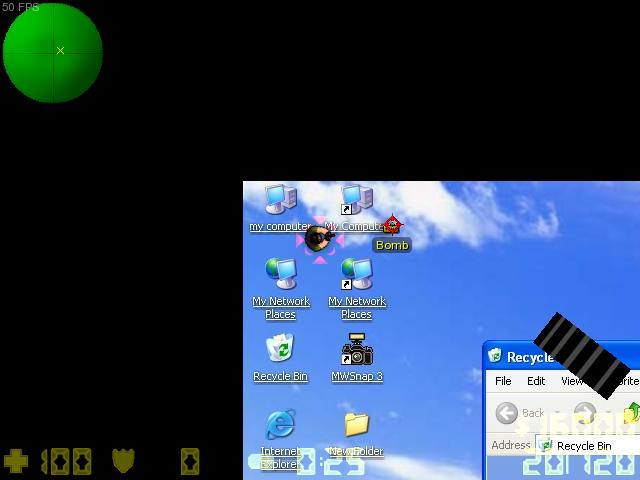The width and height of the screenshot is (640, 480).
Task: Select the My Network Places shortcut icon with arrow
Action: click(357, 273)
